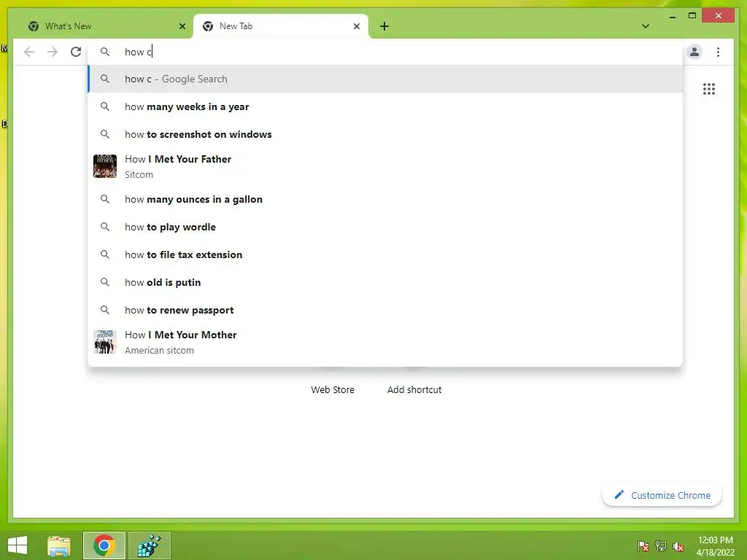Select the New Tab tab
Screen dimensions: 747x560
coord(281,26)
